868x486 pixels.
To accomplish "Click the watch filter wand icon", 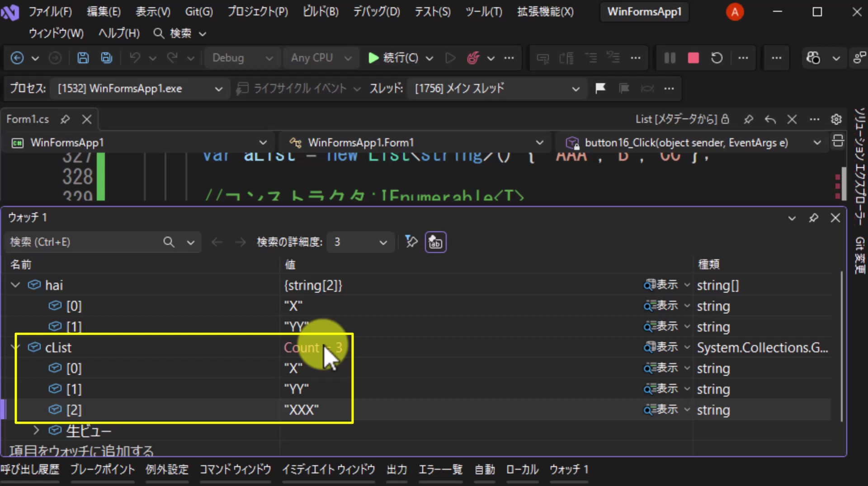I will (411, 242).
